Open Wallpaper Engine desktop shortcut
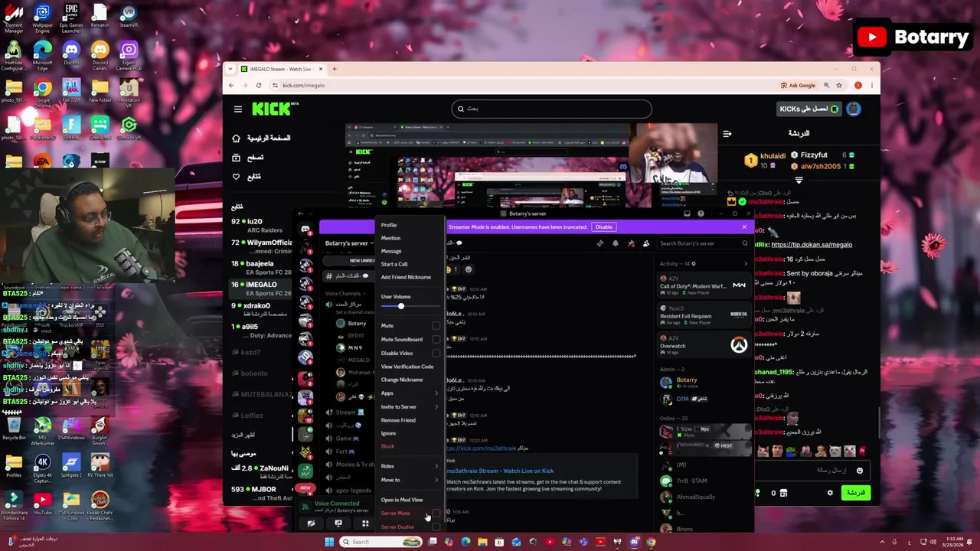Screen dimensions: 980x551 tap(43, 18)
